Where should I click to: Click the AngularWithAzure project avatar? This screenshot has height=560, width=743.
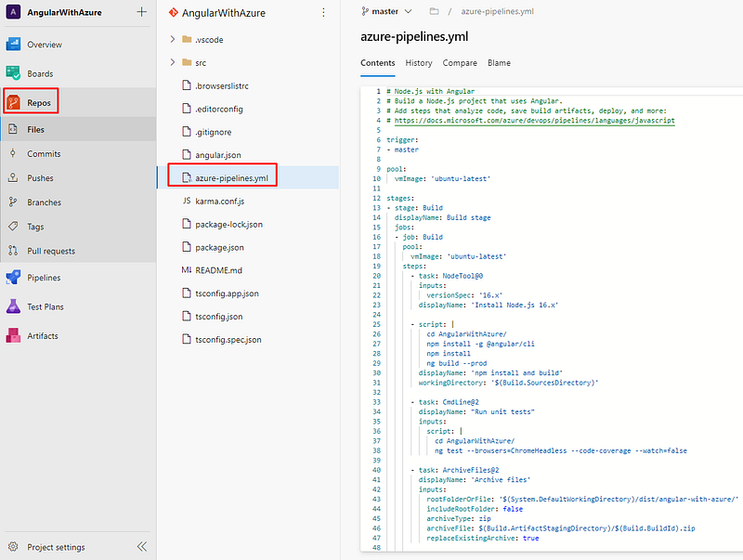pos(13,12)
